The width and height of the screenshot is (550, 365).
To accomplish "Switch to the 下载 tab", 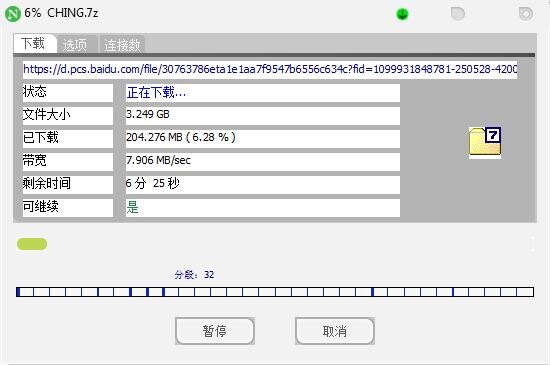I will [34, 44].
